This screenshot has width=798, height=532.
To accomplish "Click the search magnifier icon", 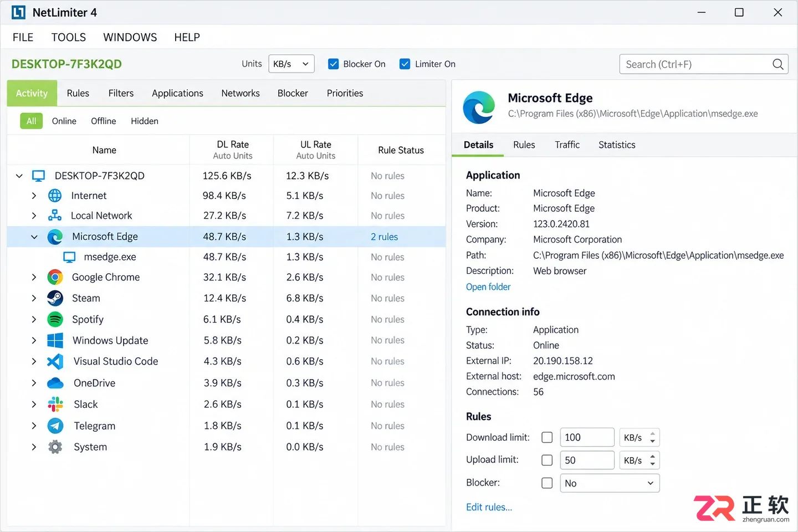I will (777, 64).
